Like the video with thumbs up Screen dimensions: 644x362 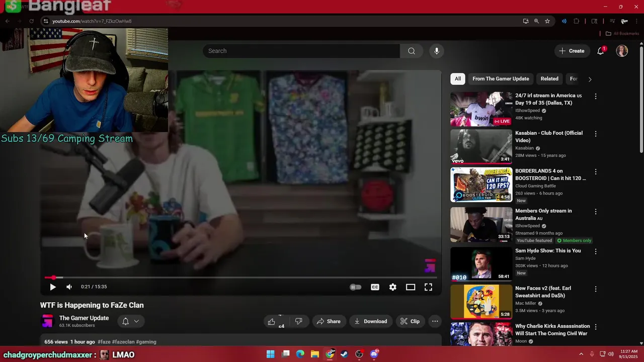272,321
